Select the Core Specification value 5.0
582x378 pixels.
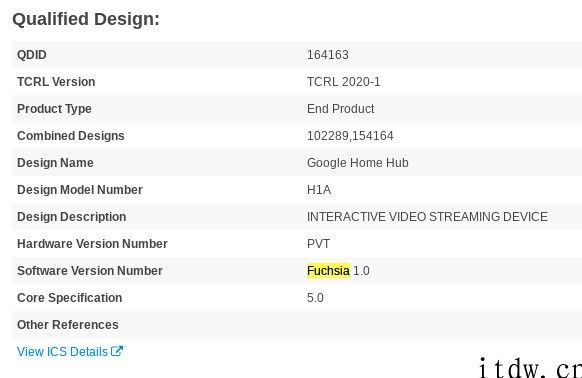point(315,298)
